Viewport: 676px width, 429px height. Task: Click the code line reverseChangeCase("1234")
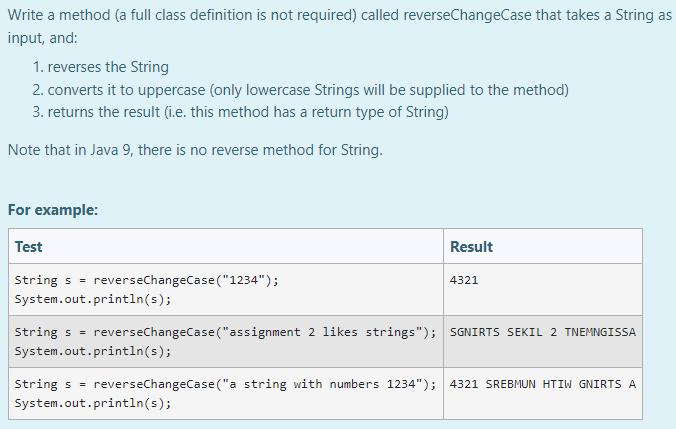147,280
